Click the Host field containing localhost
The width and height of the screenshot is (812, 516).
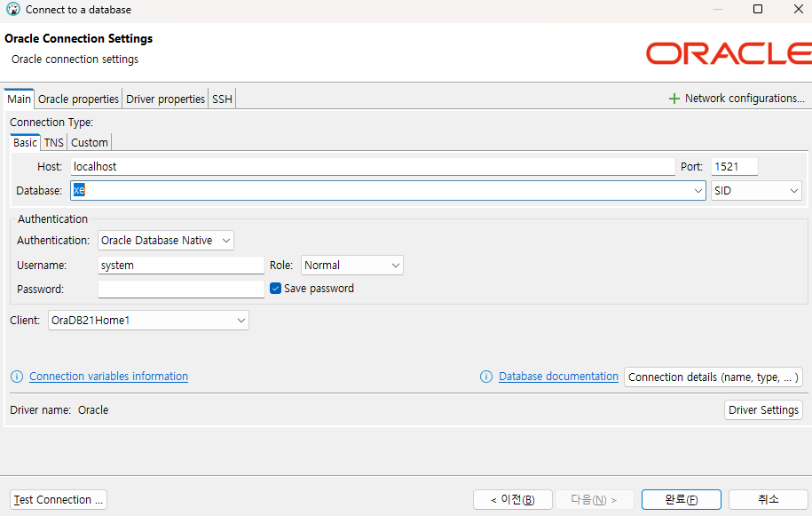point(373,167)
